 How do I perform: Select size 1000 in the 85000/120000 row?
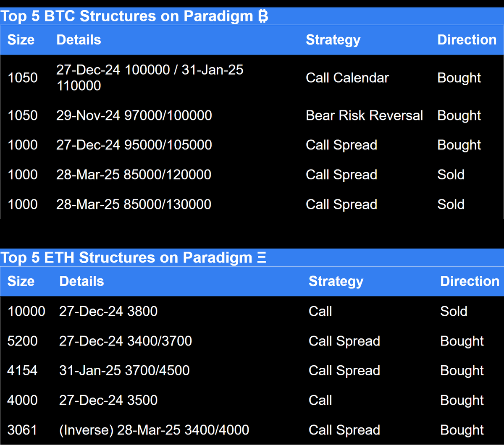tap(23, 175)
